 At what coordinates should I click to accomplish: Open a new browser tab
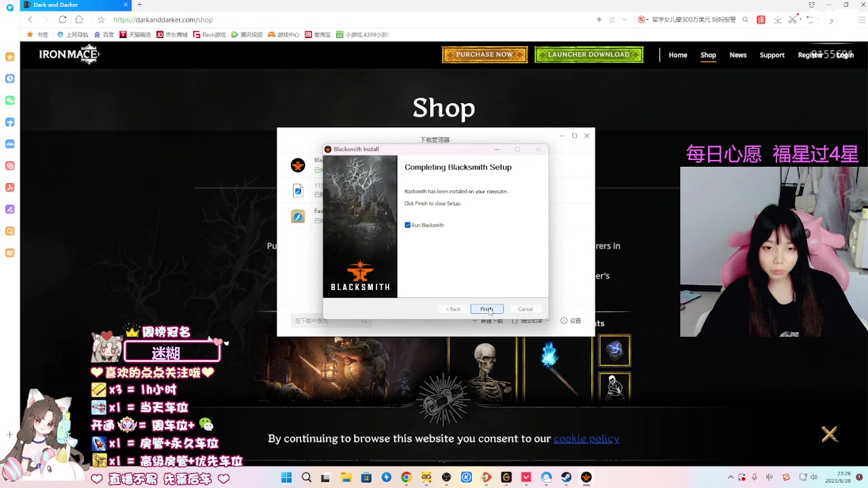139,5
